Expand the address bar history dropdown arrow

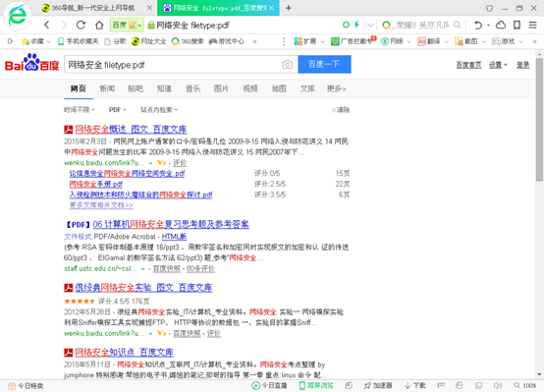pos(370,25)
